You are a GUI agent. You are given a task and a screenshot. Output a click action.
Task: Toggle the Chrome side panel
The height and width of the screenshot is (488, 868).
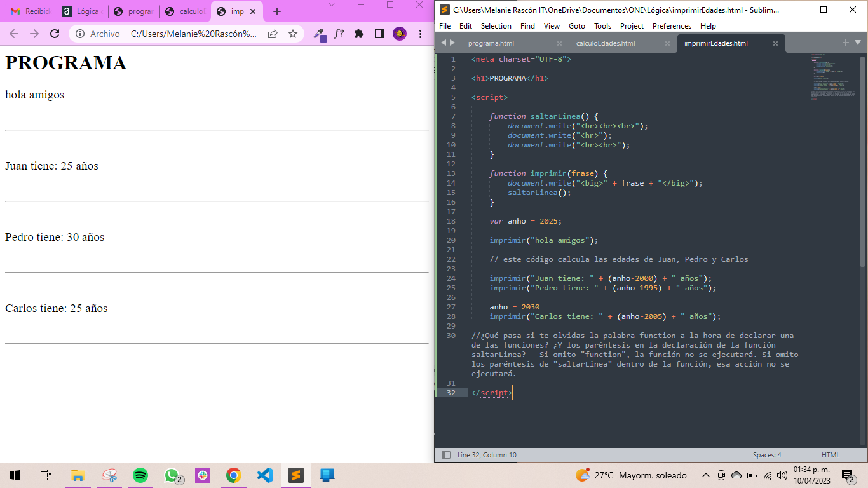pos(379,34)
